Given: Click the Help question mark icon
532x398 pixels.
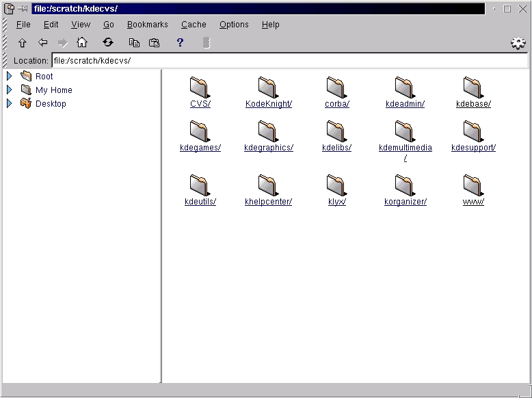Looking at the screenshot, I should point(180,42).
